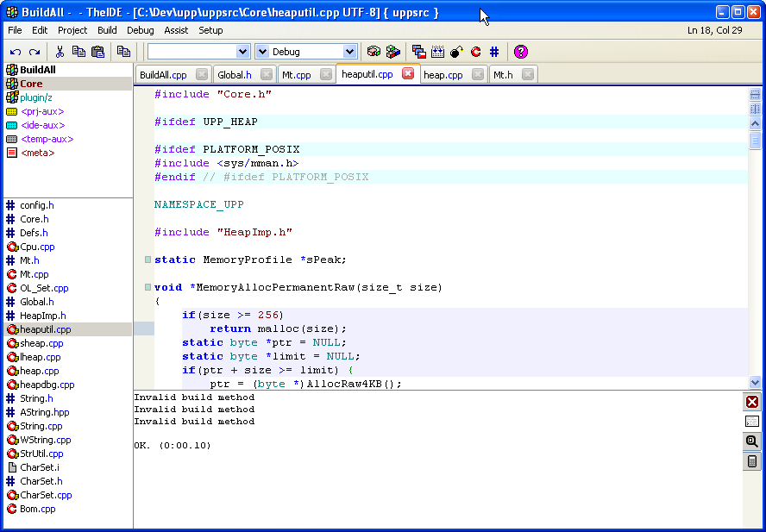Screen dimensions: 766x532
Task: Open HeapImp.h from the file list
Action: click(42, 316)
